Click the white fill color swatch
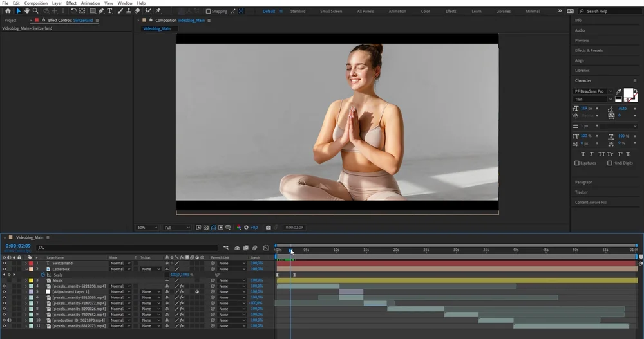 [x=628, y=93]
